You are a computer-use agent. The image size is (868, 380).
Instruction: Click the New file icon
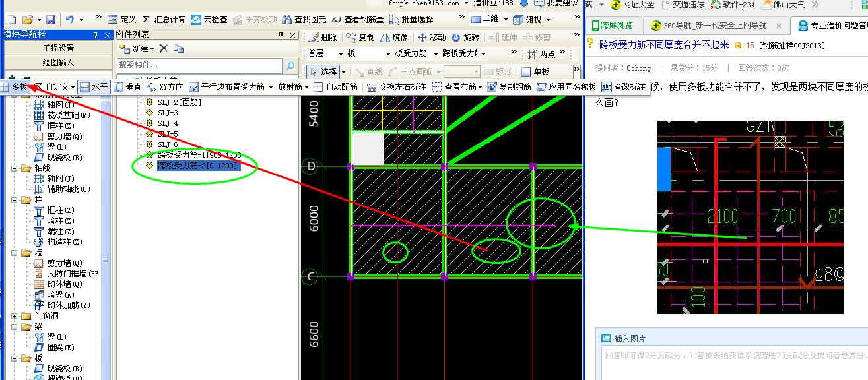pyautogui.click(x=11, y=20)
